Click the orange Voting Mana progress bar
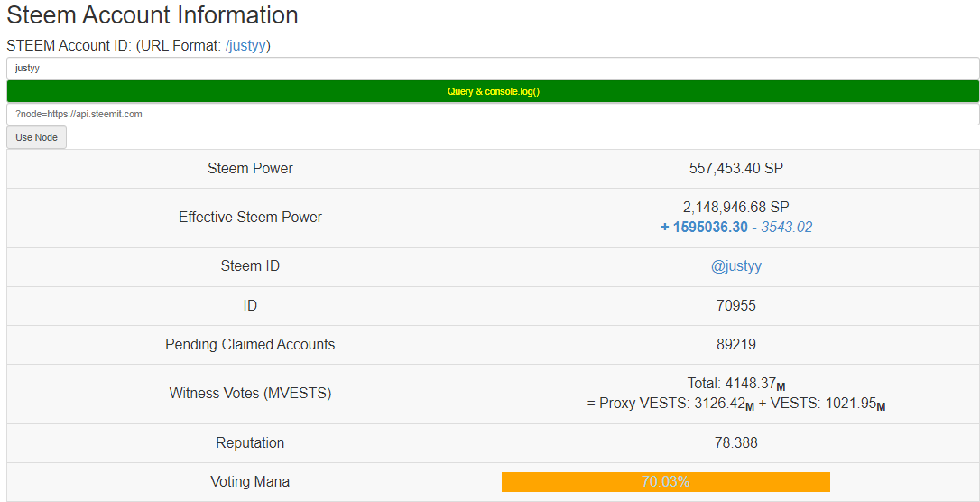980x502 pixels. (x=666, y=482)
